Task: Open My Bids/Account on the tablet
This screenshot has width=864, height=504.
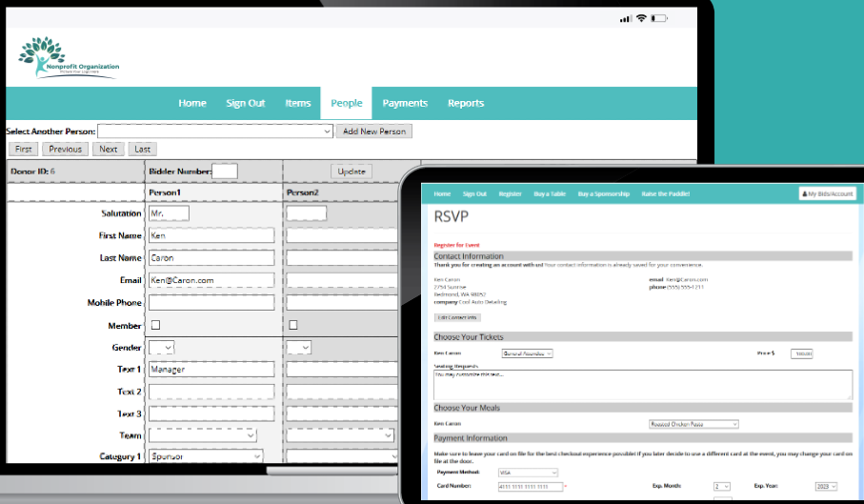Action: (827, 194)
